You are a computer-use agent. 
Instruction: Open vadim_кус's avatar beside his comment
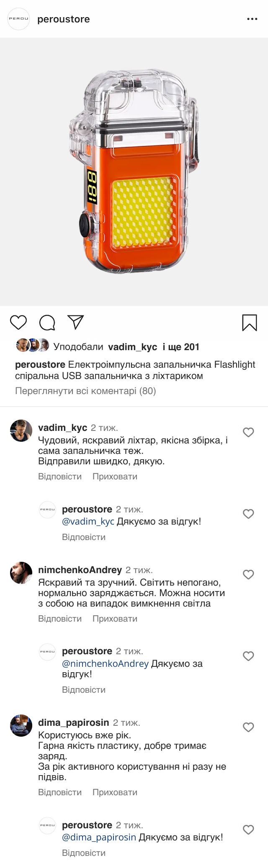[21, 430]
